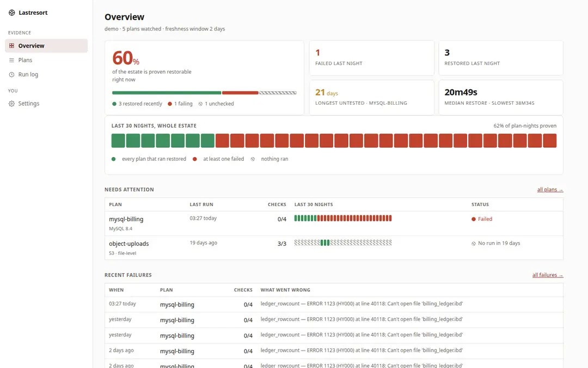This screenshot has width=588, height=368.
Task: Click the 'Failed' status text
Action: click(485, 219)
